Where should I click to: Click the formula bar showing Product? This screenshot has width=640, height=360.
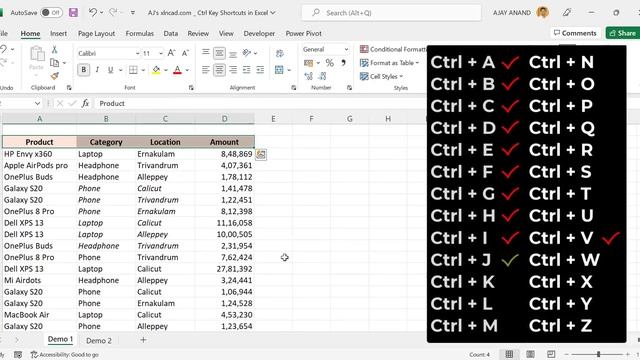[x=261, y=103]
